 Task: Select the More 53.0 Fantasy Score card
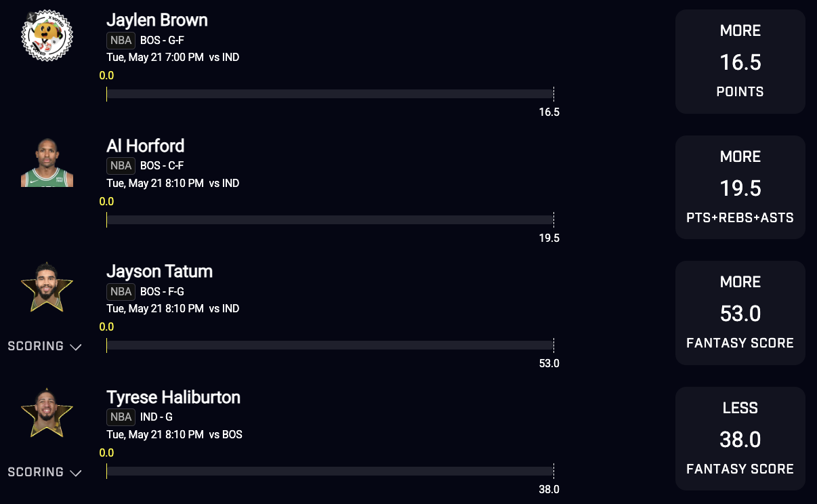[x=740, y=313]
